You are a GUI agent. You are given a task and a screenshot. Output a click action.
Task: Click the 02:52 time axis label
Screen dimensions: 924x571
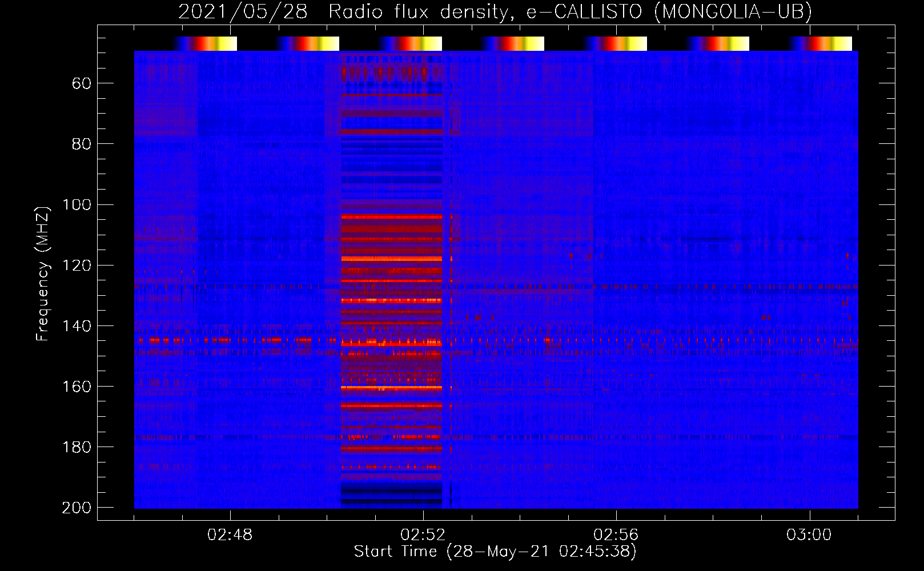pyautogui.click(x=423, y=535)
